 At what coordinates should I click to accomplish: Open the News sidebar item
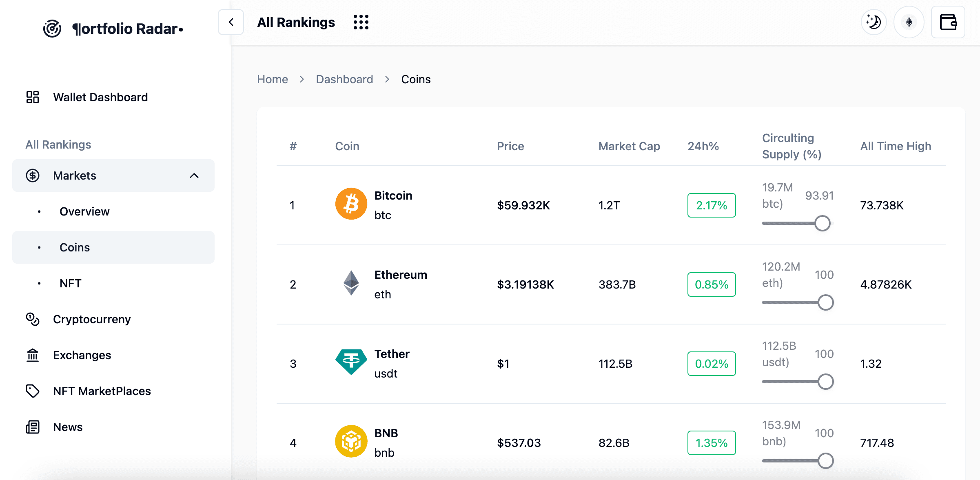click(113, 427)
